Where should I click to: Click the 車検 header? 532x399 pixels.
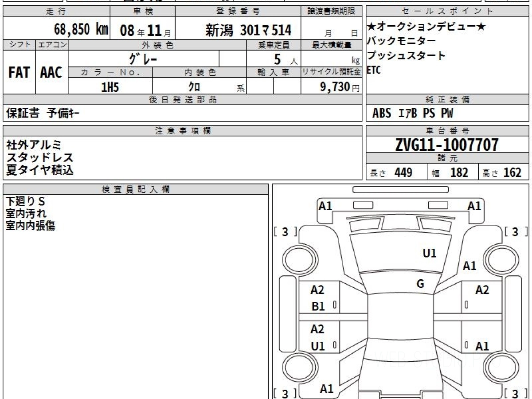[142, 11]
